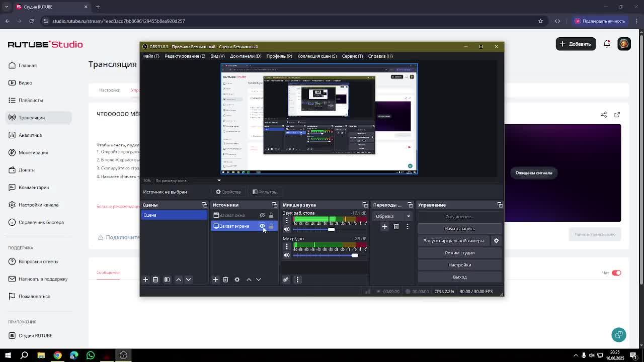644x362 pixels.
Task: Remove transition with trash icon
Action: click(396, 227)
